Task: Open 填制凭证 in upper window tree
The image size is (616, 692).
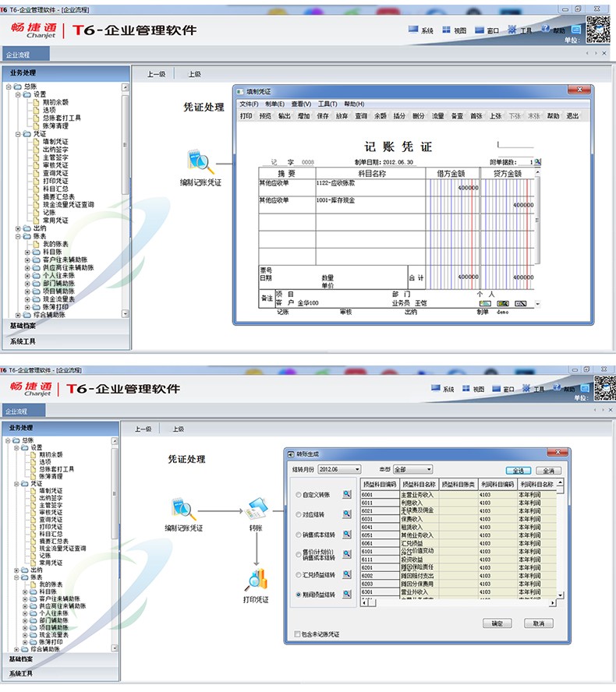Action: [x=55, y=141]
